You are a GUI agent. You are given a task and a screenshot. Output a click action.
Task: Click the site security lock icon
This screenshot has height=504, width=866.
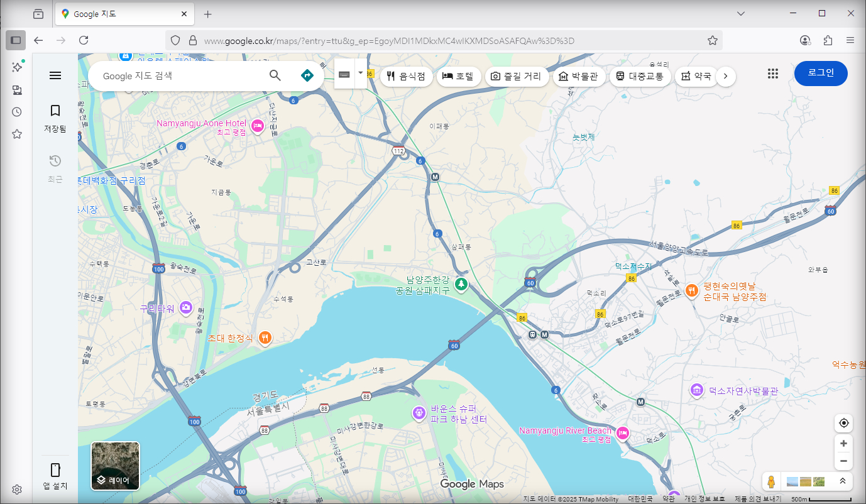(x=192, y=40)
